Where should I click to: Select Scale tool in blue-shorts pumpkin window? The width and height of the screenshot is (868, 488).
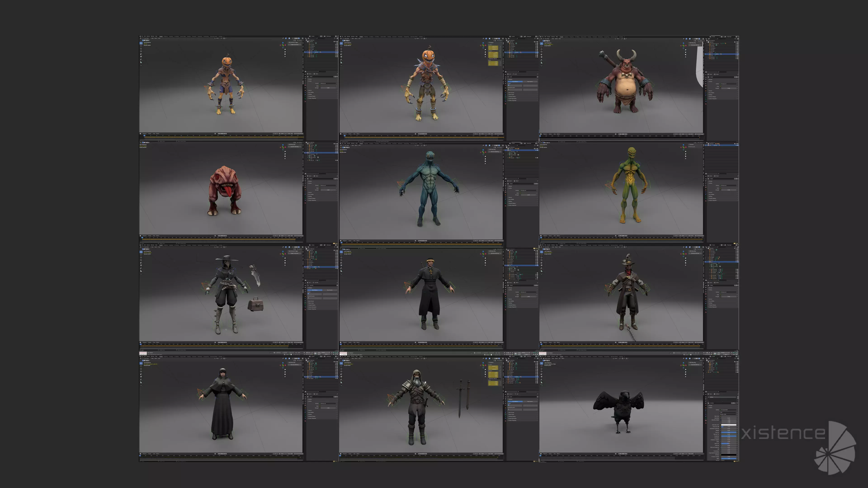141,54
